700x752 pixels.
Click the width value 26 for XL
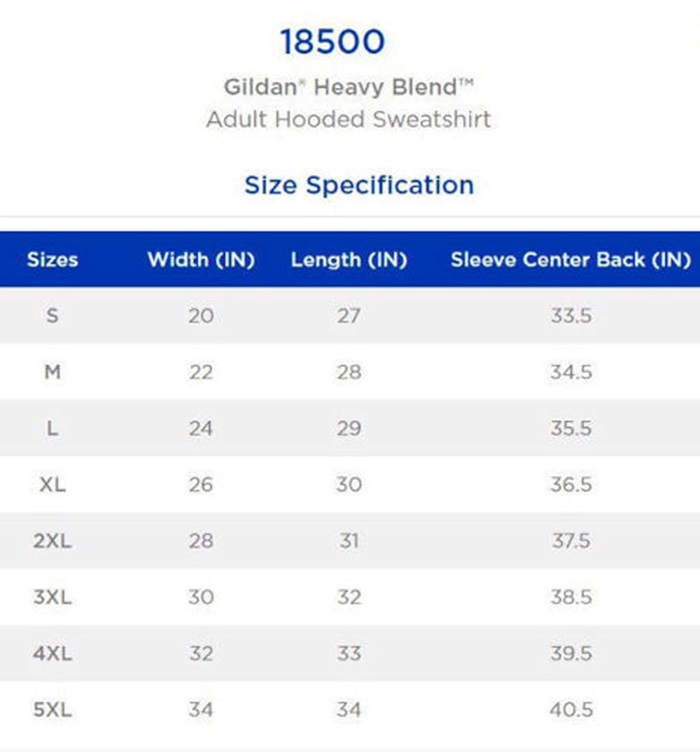(201, 485)
